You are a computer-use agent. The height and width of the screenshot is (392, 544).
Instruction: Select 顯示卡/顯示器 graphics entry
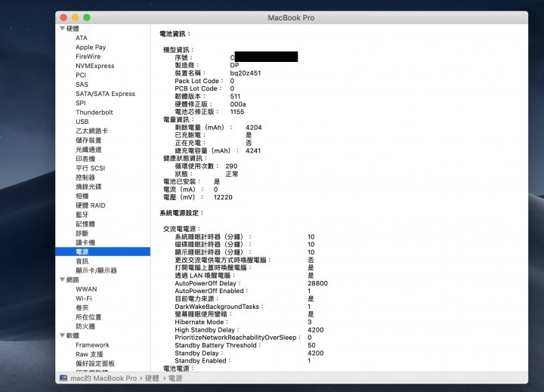(96, 270)
